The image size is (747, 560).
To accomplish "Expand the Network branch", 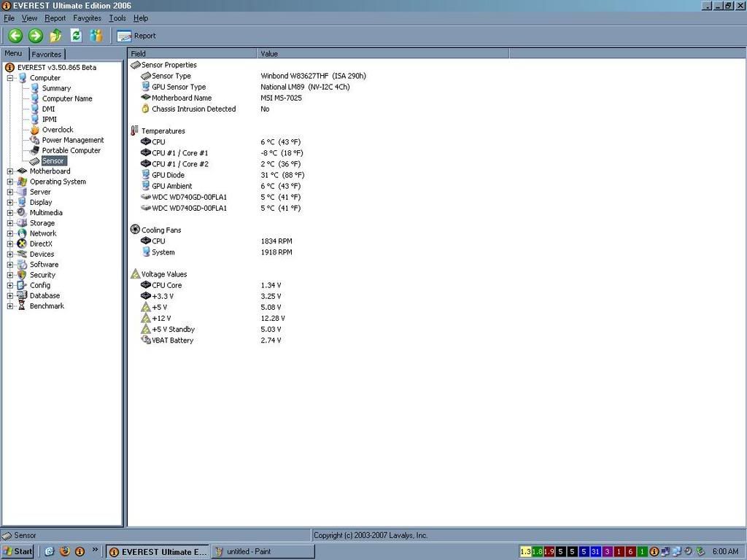I will (x=10, y=233).
